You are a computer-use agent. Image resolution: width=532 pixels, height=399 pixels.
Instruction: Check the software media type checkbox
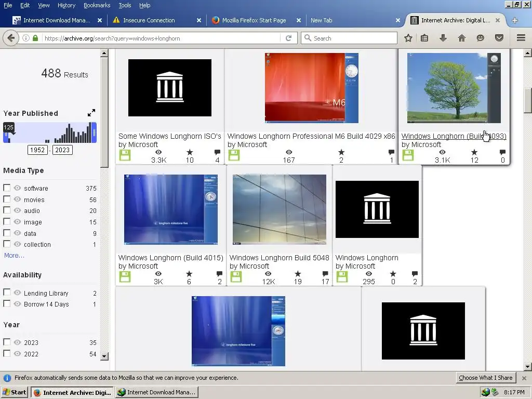click(x=6, y=188)
